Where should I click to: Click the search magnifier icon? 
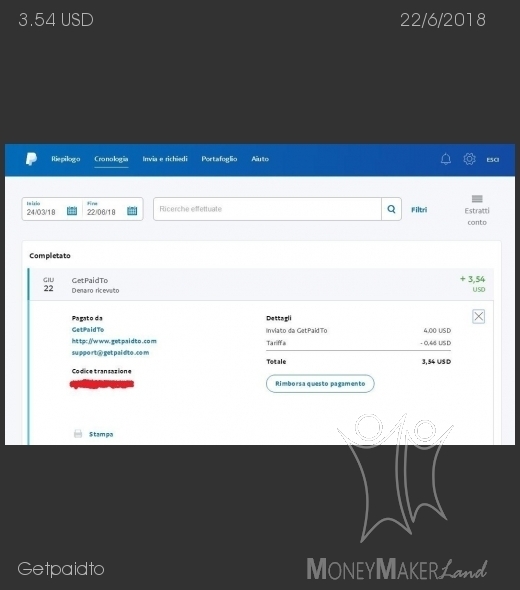pos(391,209)
